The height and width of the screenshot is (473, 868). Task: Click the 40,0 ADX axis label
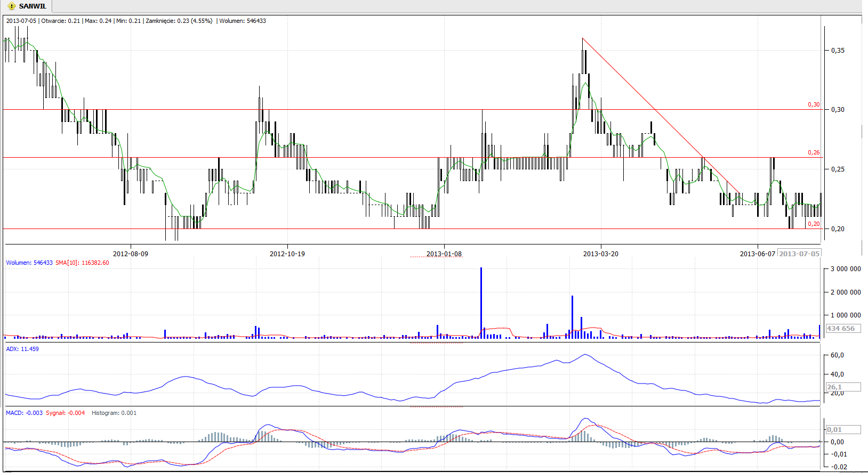coord(838,374)
